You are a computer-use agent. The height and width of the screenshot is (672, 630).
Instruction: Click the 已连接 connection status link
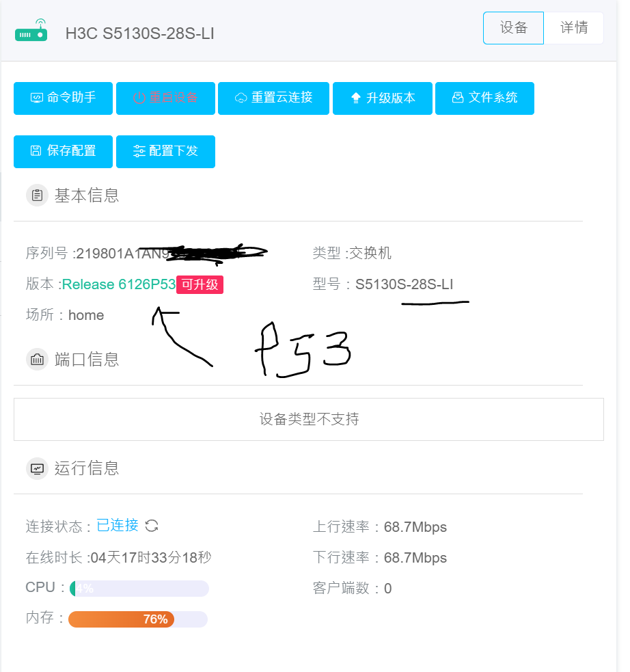(x=118, y=526)
